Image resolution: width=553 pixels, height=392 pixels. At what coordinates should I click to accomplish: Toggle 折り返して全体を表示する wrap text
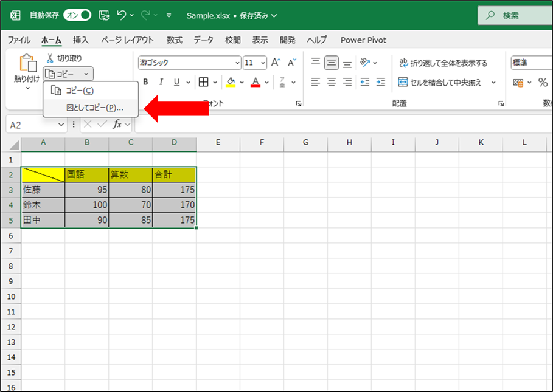point(443,63)
